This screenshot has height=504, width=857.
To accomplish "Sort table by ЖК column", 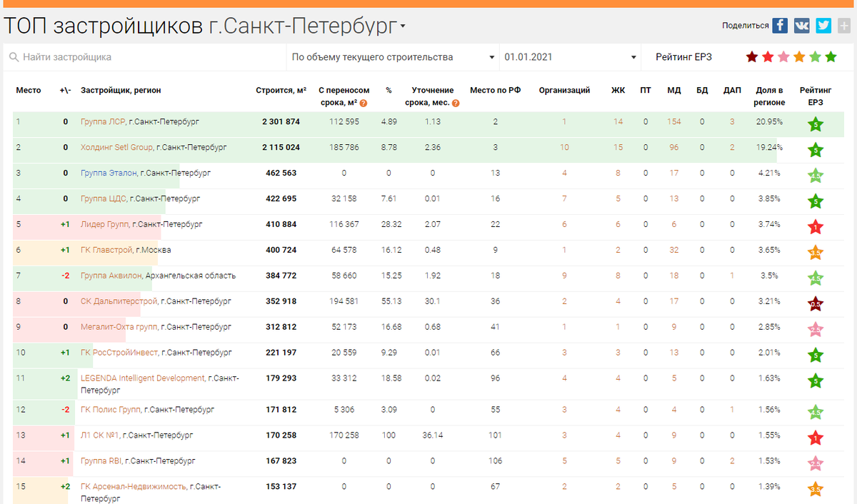I will 618,91.
